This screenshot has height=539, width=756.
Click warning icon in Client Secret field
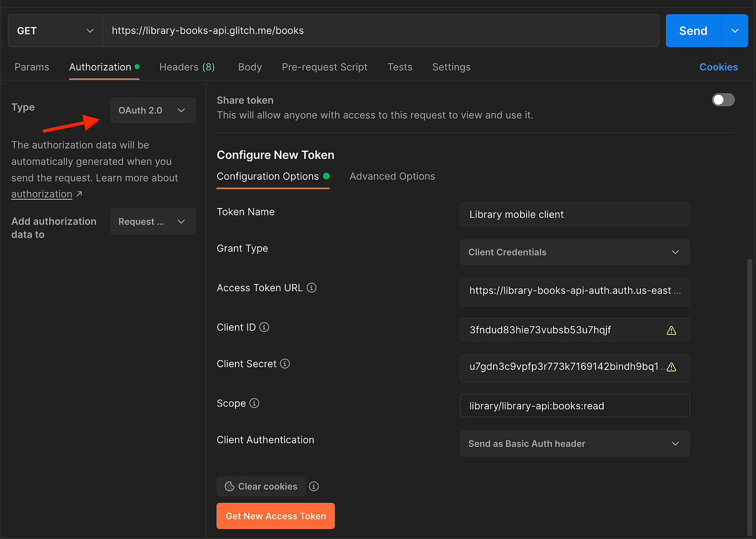point(671,367)
